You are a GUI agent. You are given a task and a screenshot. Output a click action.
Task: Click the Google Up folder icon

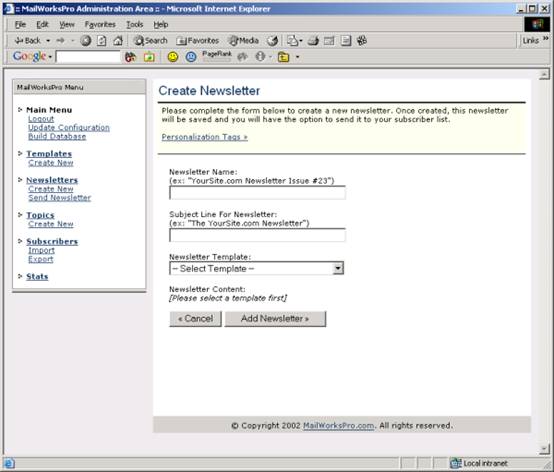tap(283, 57)
